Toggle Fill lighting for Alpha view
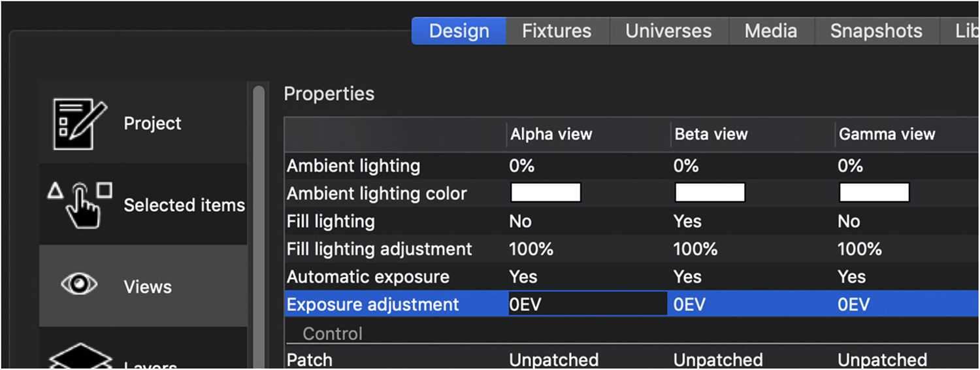 (521, 222)
